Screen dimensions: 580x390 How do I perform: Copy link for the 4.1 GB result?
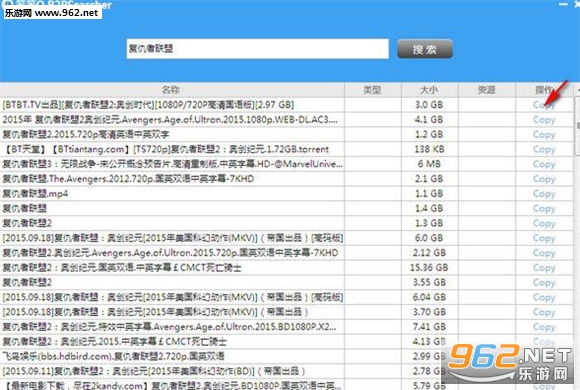coord(544,120)
